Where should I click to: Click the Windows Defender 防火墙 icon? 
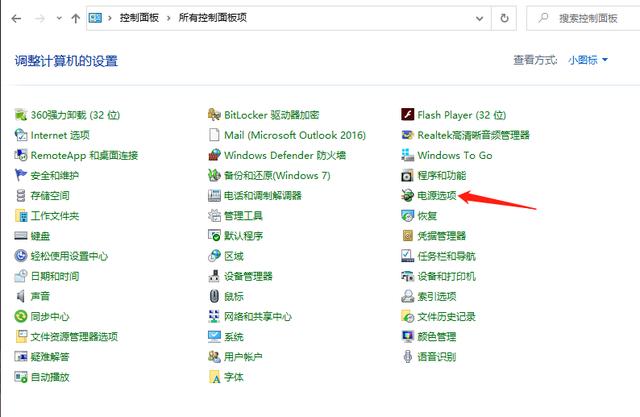(x=214, y=155)
